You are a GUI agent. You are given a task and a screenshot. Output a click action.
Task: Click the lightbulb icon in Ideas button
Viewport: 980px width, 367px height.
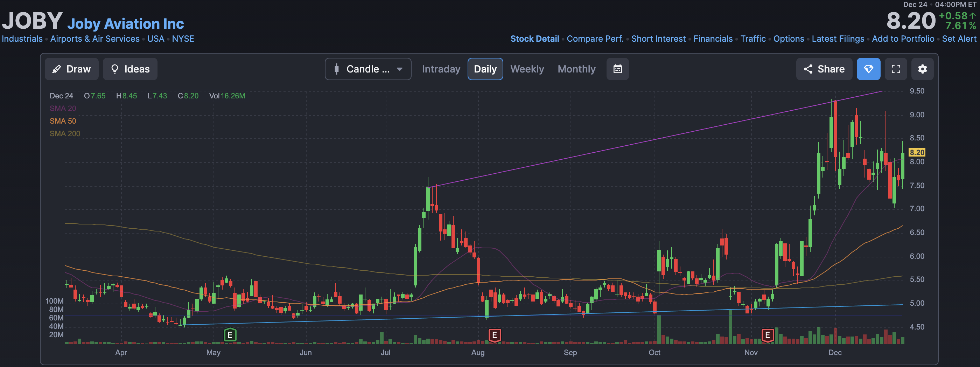[114, 69]
